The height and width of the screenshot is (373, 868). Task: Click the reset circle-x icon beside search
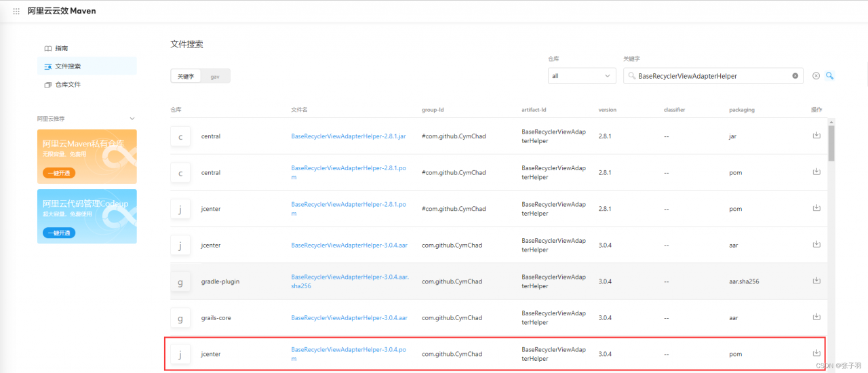[x=816, y=76]
